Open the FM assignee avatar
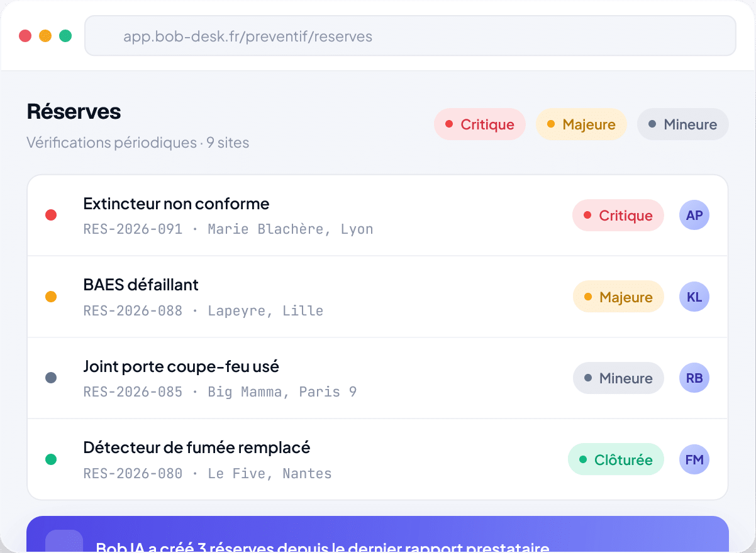The width and height of the screenshot is (756, 553). [694, 460]
